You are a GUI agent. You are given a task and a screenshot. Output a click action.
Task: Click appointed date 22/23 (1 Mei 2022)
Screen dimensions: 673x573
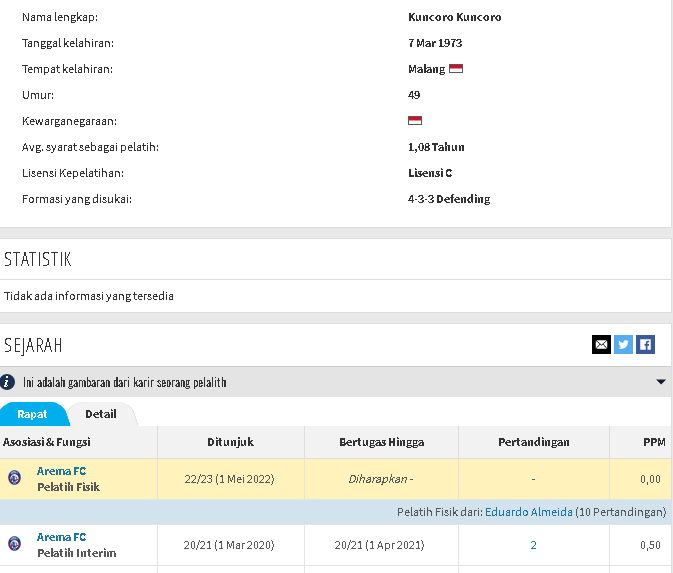[x=229, y=479]
